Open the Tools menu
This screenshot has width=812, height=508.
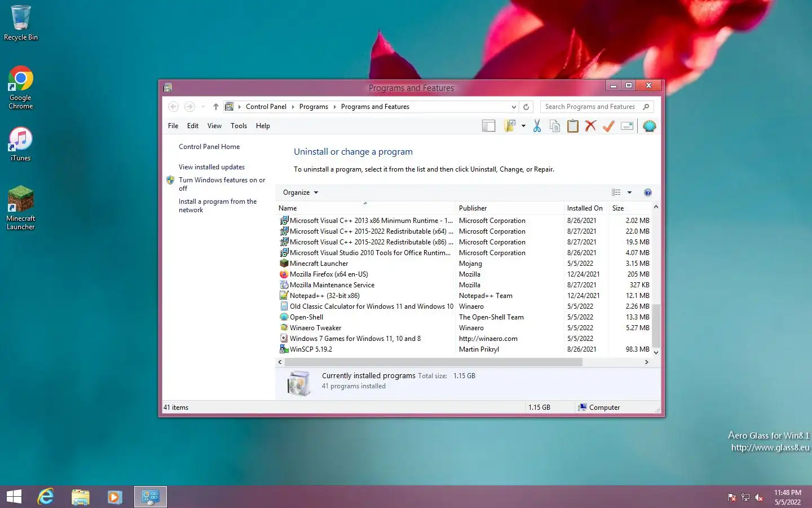[x=239, y=126]
